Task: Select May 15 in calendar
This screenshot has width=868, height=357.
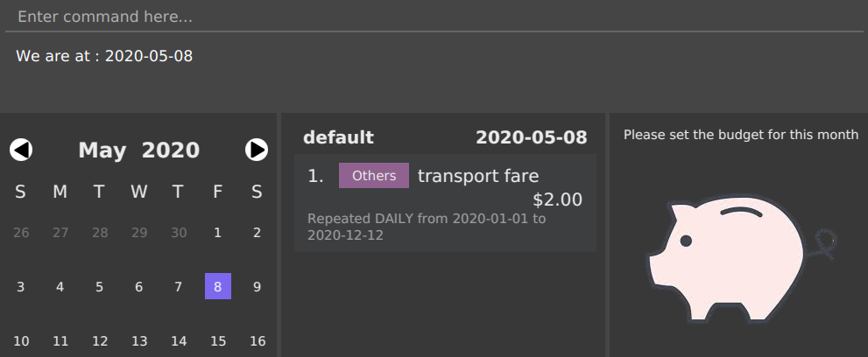Action: coord(218,341)
